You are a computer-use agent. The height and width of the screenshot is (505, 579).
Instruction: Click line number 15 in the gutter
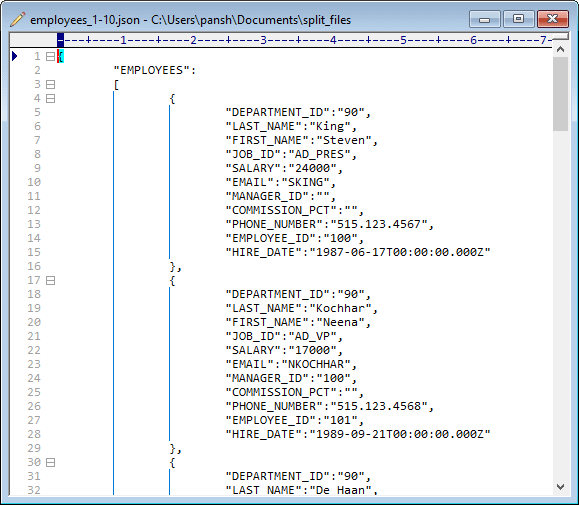tap(34, 252)
